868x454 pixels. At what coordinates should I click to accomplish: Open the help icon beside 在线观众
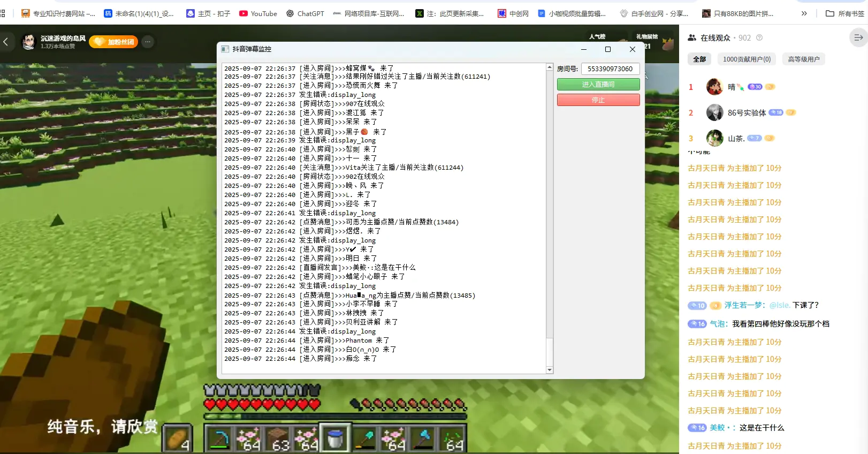point(759,38)
